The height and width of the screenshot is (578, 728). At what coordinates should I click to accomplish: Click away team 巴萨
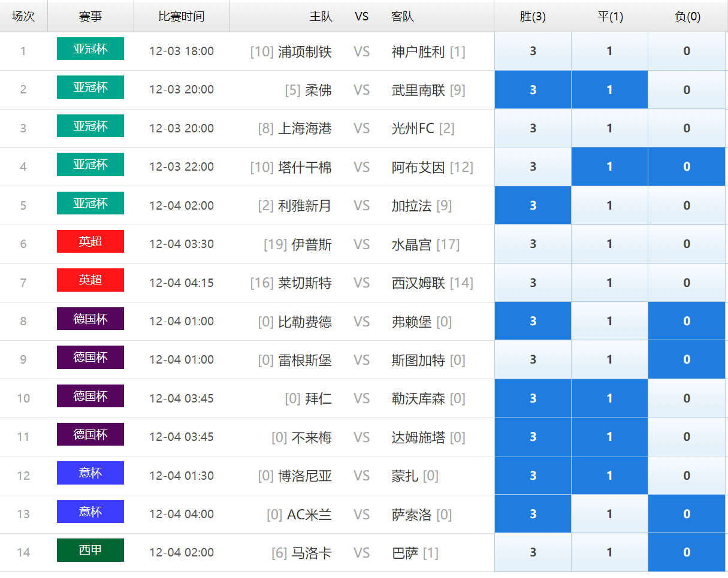click(x=405, y=553)
